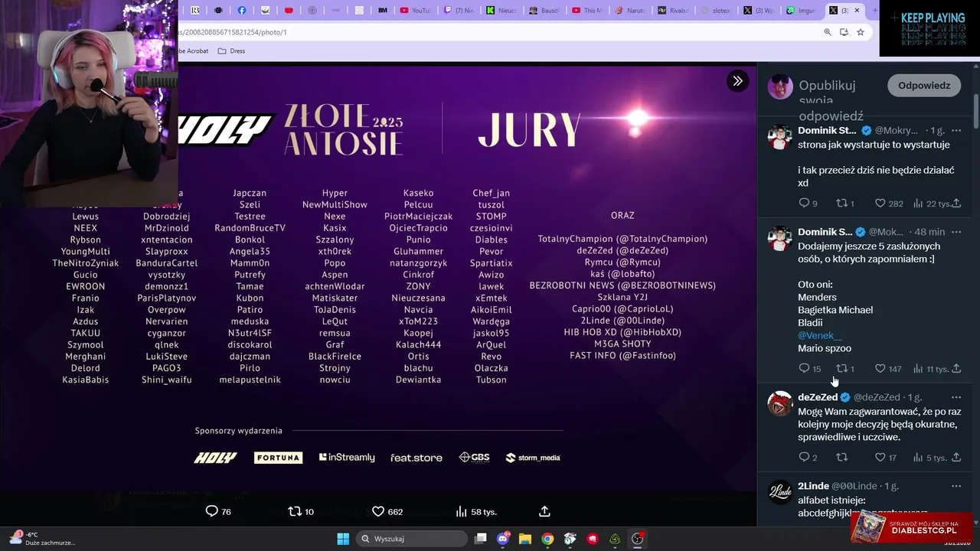Click the Odpowiedz reply button
This screenshot has height=551, width=980.
point(924,85)
